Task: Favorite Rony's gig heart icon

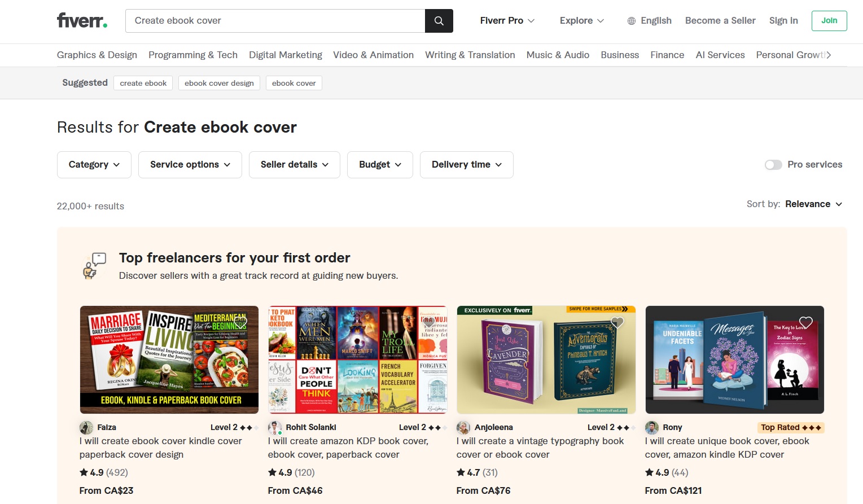Action: [806, 322]
